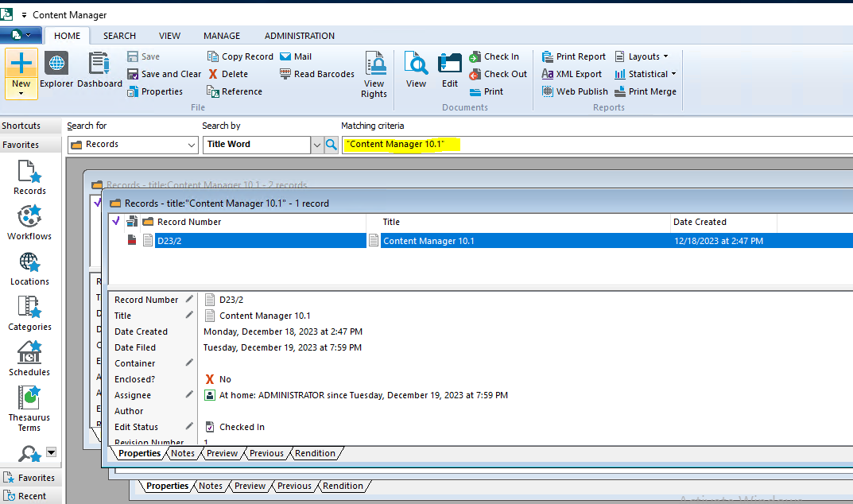The width and height of the screenshot is (853, 504).
Task: Switch to the VIEW ribbon tab
Action: pyautogui.click(x=170, y=36)
